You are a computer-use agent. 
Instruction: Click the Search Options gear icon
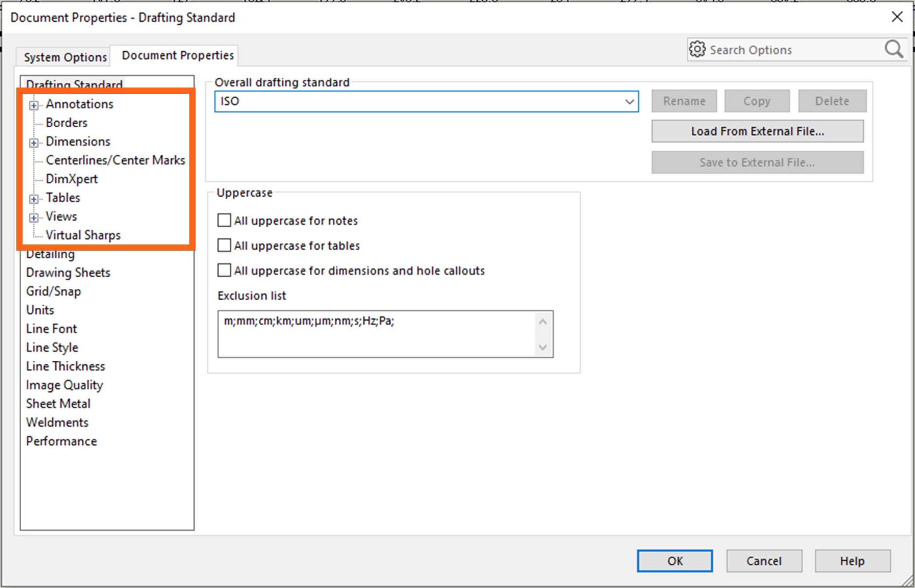click(x=697, y=49)
